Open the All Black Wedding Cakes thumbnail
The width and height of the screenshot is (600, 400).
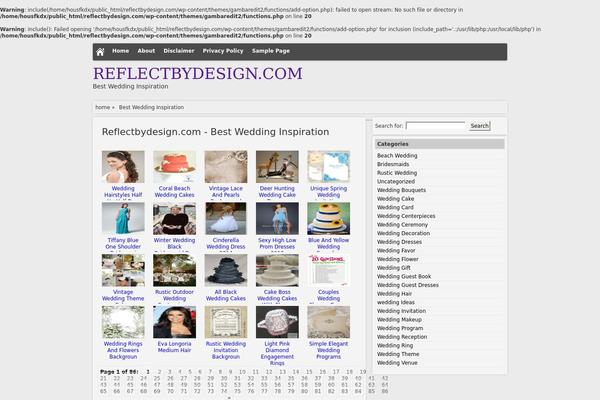(226, 270)
